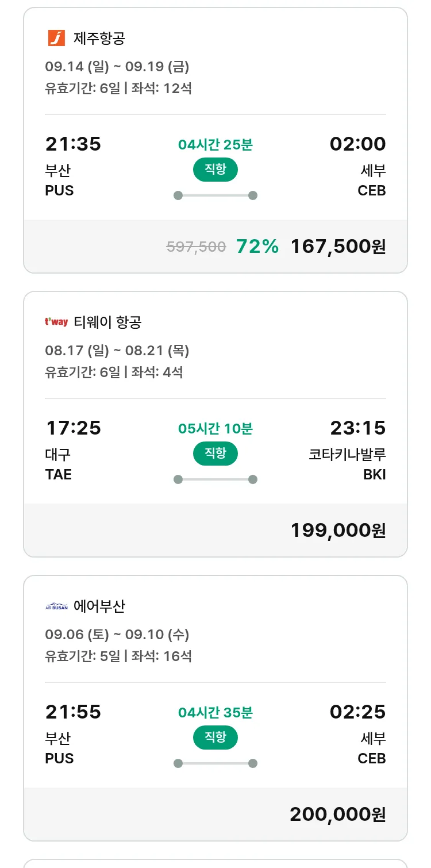431x868 pixels.
Task: Open the 에어부산 airline name
Action: pyautogui.click(x=99, y=606)
